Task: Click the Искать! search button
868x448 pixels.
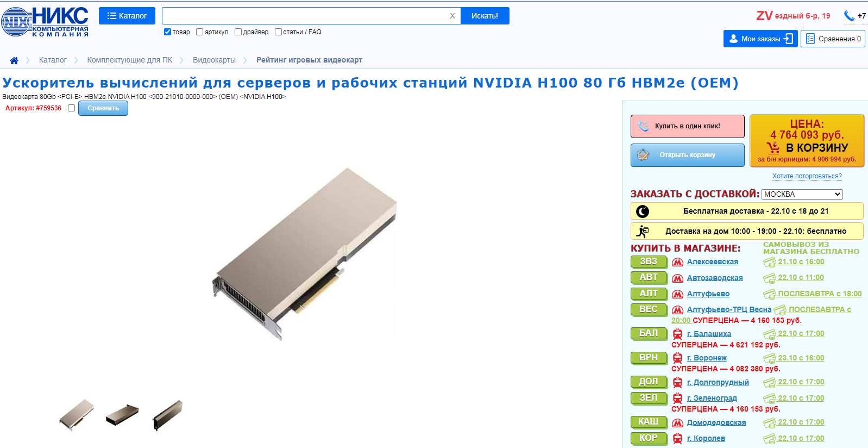Action: 485,16
